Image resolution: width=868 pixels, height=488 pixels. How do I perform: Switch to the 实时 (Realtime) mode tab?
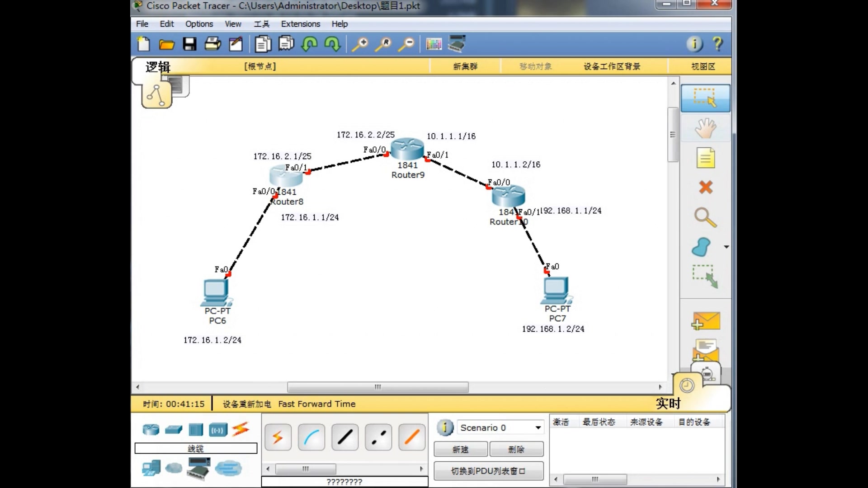[x=669, y=403]
